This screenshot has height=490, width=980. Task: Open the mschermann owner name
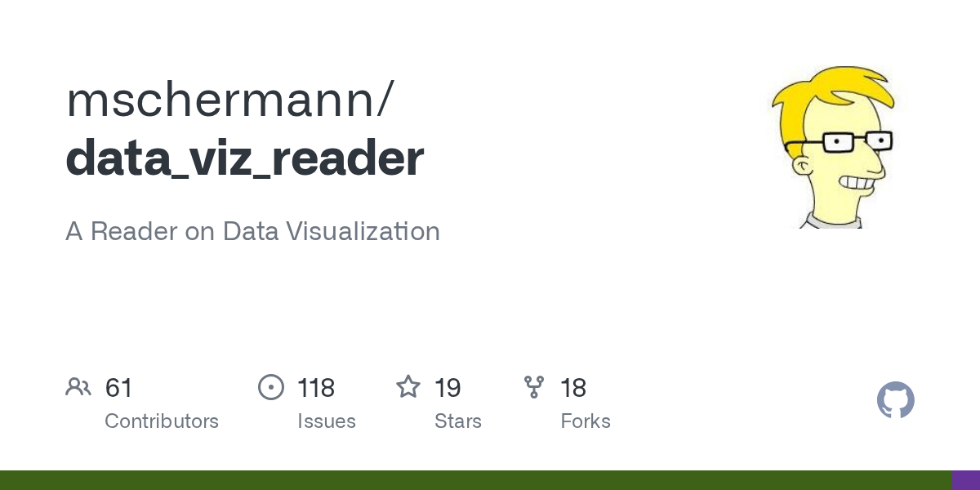pos(230,99)
